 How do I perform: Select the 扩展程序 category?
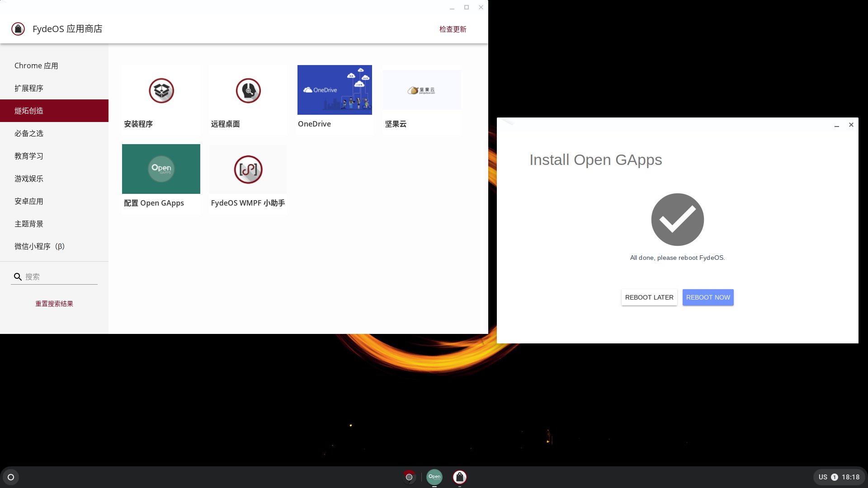[x=29, y=88]
